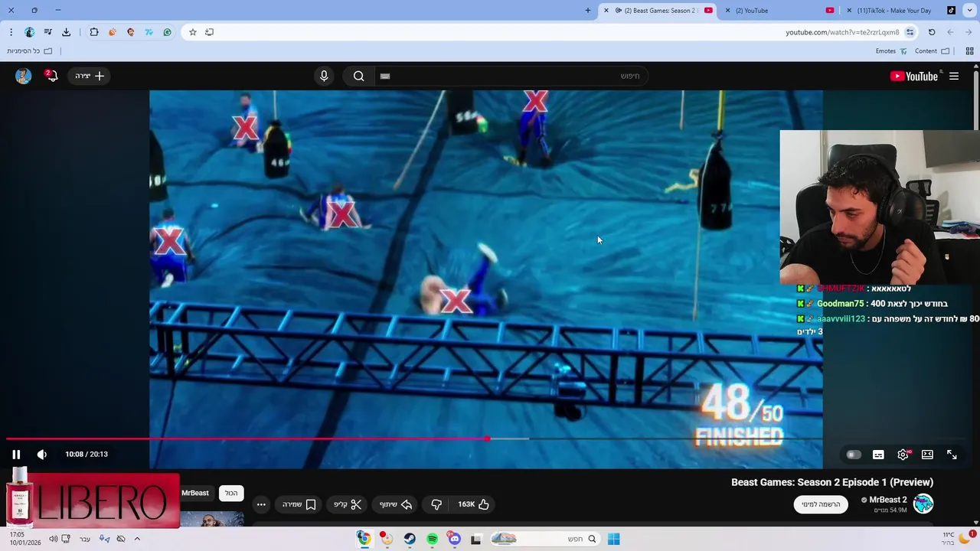Save video with the שמירה bookmark button
Screen dimensions: 980x551
(x=299, y=504)
